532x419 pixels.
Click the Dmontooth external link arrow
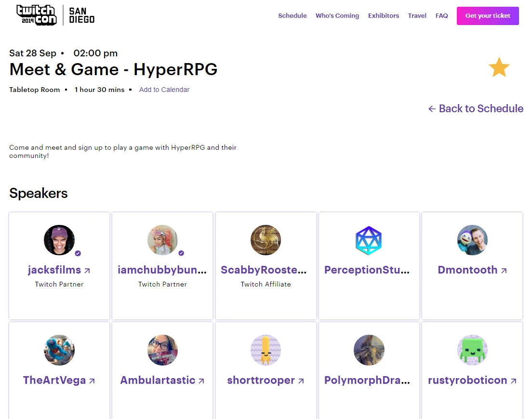[x=504, y=271]
